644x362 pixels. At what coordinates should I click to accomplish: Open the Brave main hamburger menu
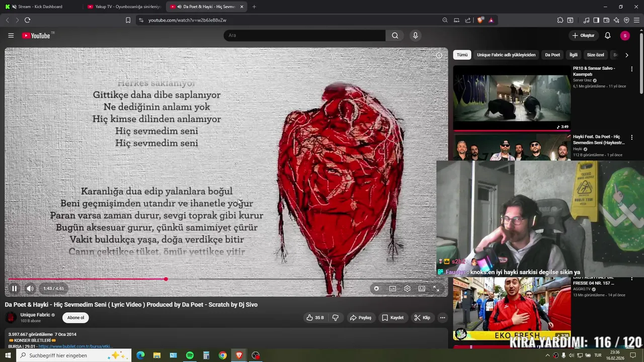click(x=637, y=20)
